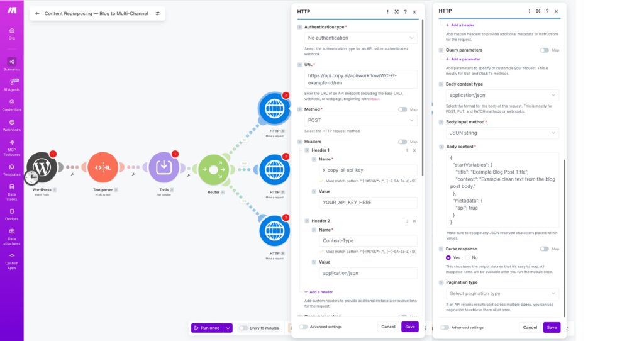
Task: Collapse the Header 1 section
Action: click(x=307, y=150)
